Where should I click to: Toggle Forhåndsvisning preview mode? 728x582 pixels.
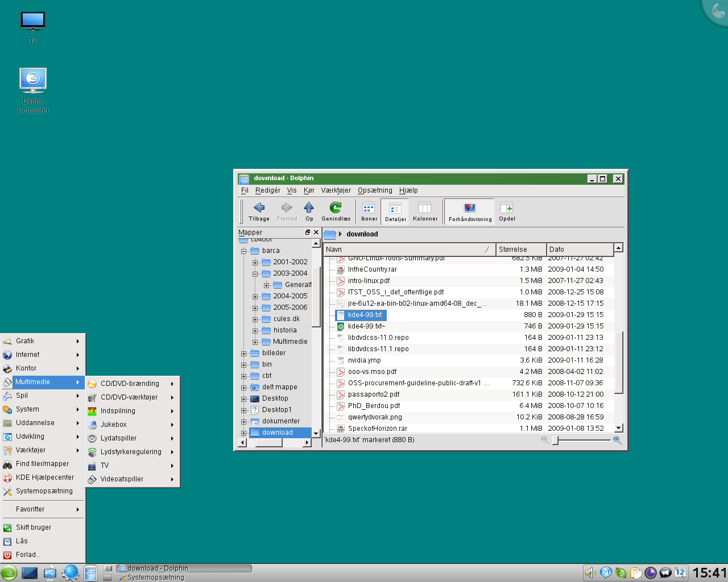470,208
